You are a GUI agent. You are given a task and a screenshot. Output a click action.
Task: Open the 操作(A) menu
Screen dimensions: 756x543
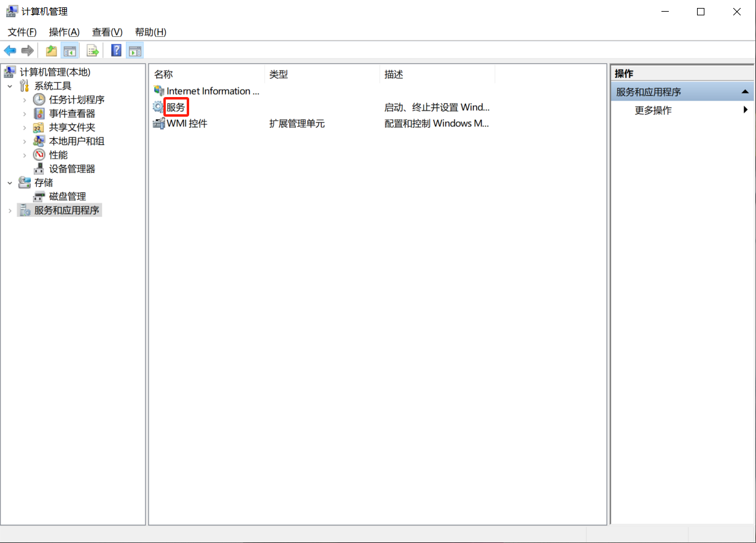point(65,32)
